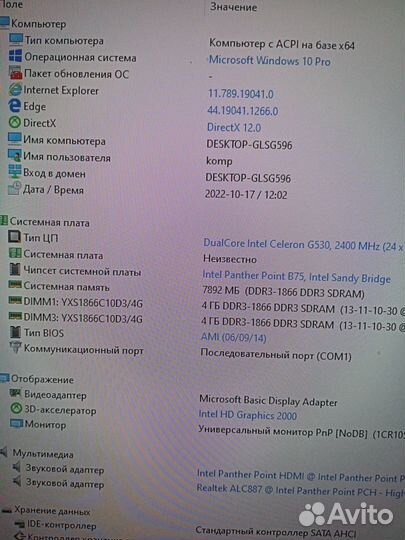Select the DIMM1 memory module icon
This screenshot has width=405, height=540.
[x=15, y=302]
